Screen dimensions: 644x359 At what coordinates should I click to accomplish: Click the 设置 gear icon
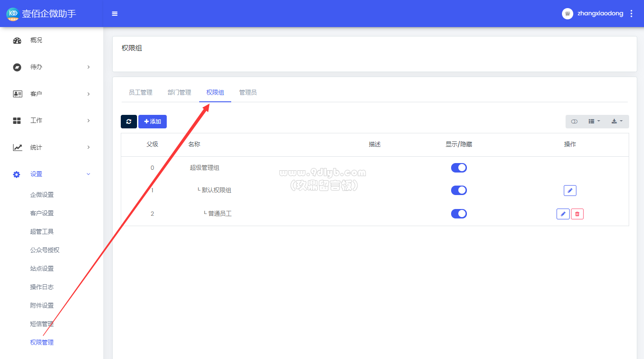(x=17, y=174)
